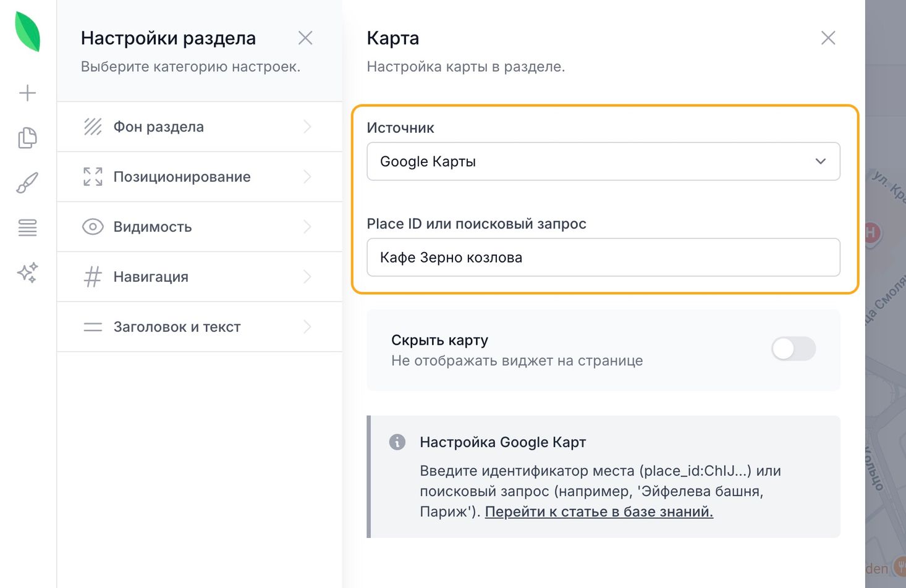The height and width of the screenshot is (588, 906).
Task: Click the Place ID search query field
Action: (x=603, y=258)
